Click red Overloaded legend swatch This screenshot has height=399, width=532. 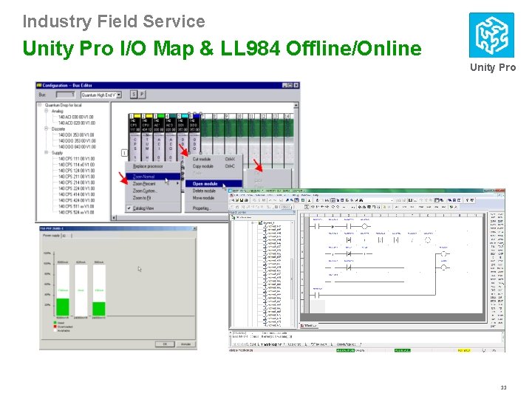click(55, 327)
